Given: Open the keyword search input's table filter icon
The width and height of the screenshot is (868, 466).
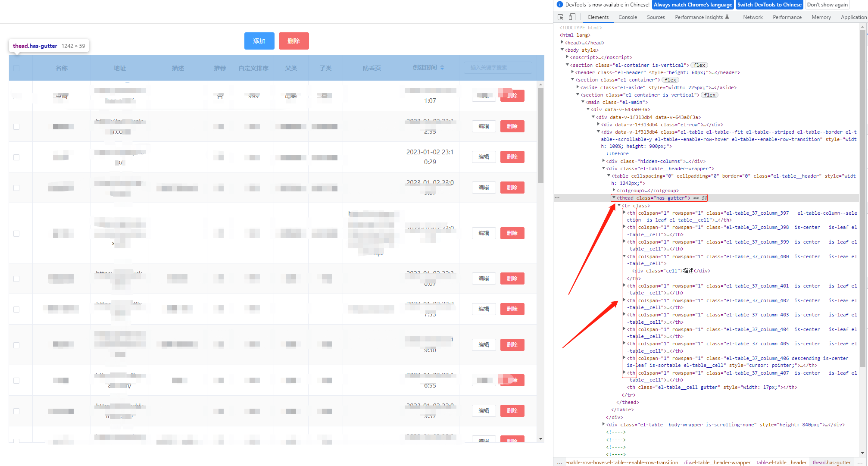Looking at the screenshot, I should [498, 68].
